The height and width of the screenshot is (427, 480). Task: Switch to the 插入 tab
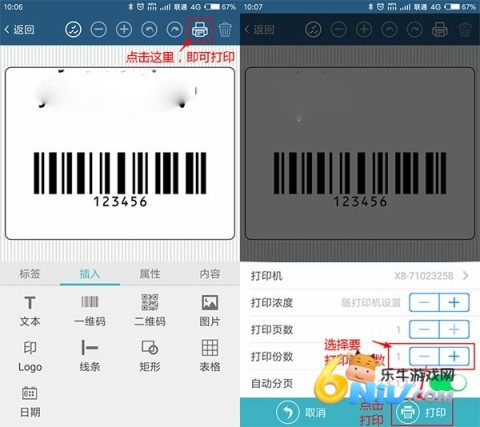point(90,274)
